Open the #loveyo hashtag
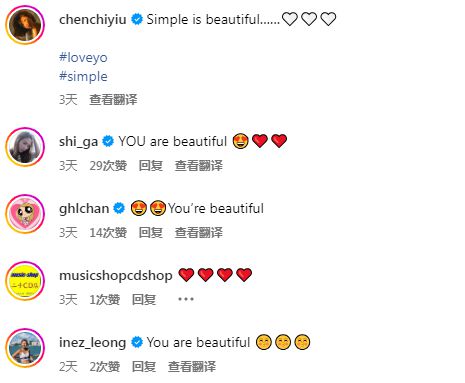Image resolution: width=465 pixels, height=383 pixels. point(83,58)
